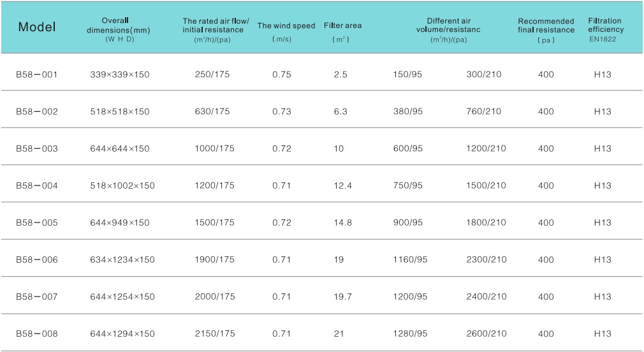Click The wind speed header

(x=286, y=26)
